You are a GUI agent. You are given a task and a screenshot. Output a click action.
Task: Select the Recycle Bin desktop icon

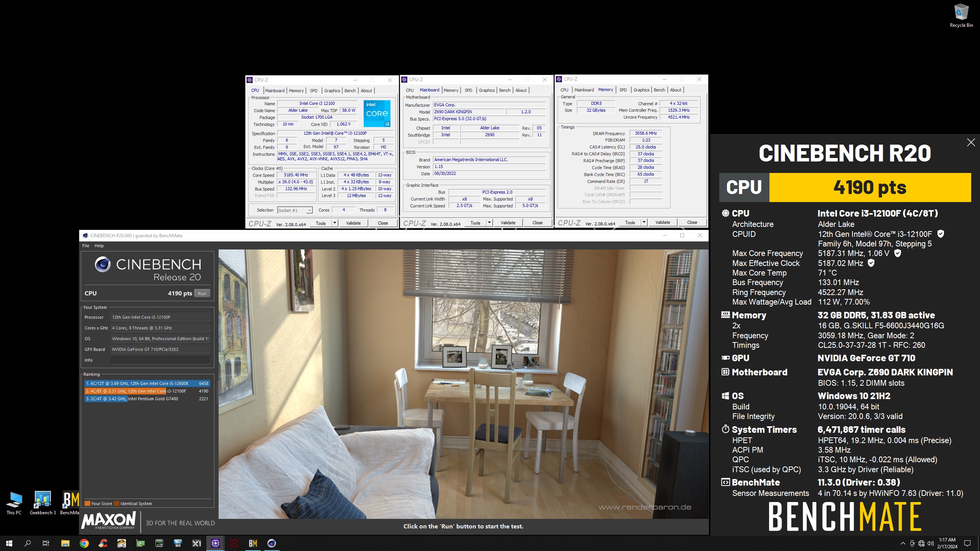(x=961, y=16)
